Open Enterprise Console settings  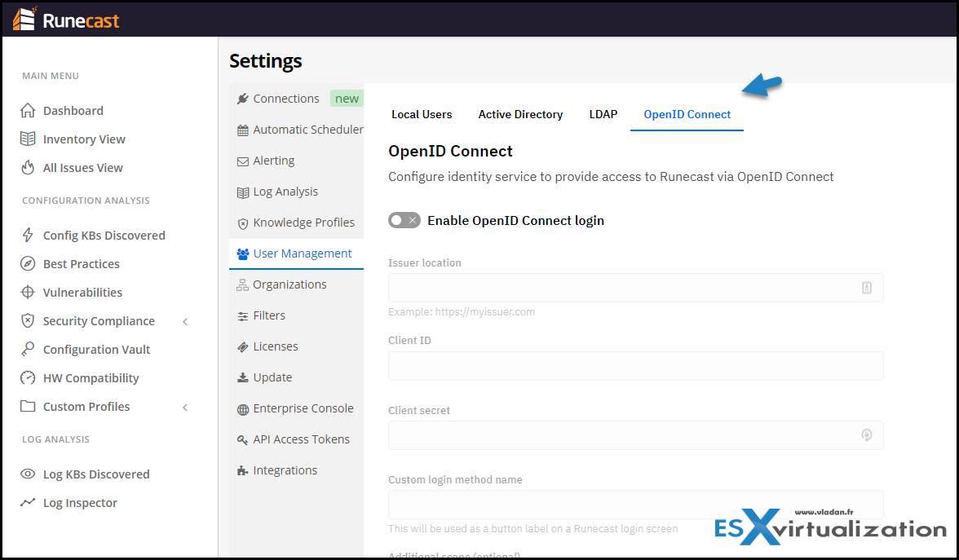click(x=303, y=408)
